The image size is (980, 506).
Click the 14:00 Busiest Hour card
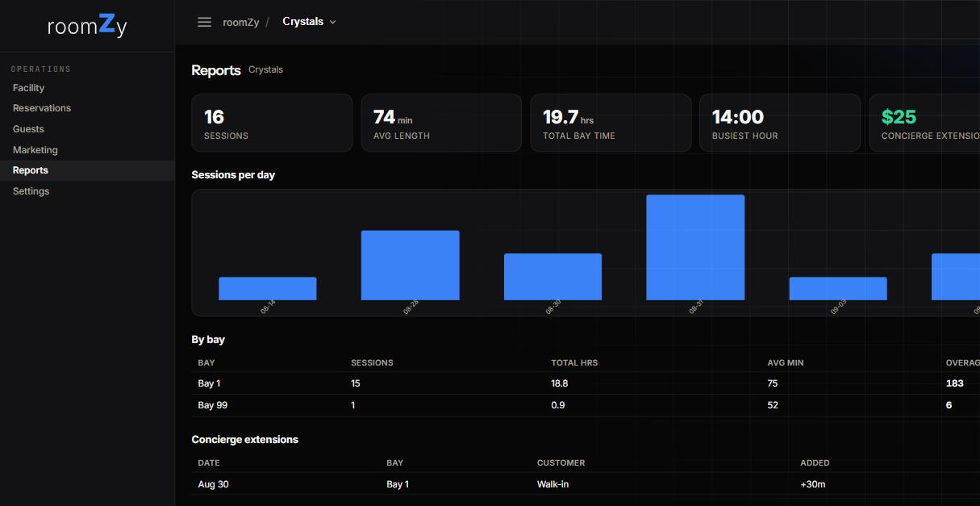780,123
